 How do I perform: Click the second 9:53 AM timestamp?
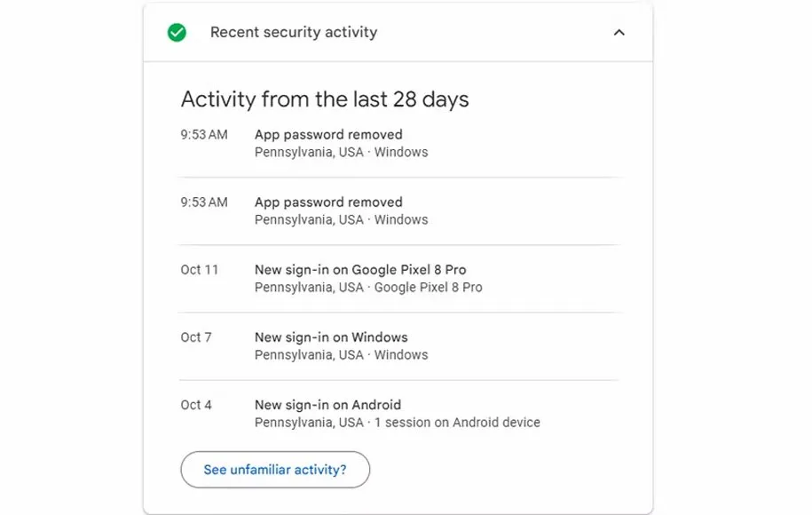coord(204,202)
